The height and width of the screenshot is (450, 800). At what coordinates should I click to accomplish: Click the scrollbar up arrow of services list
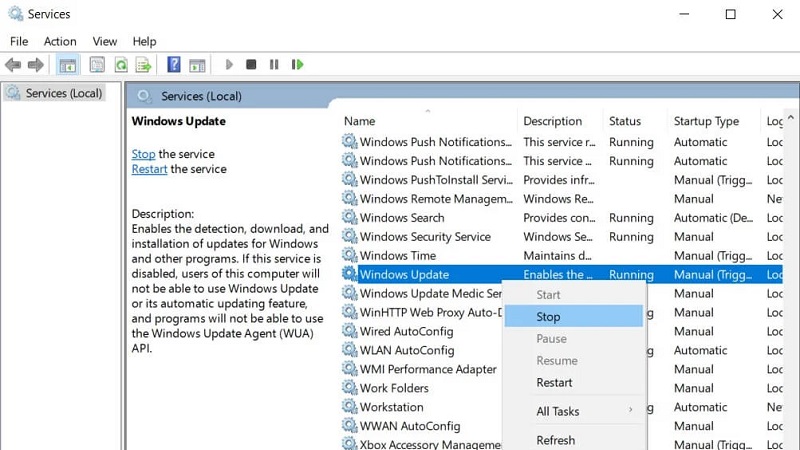pos(790,117)
